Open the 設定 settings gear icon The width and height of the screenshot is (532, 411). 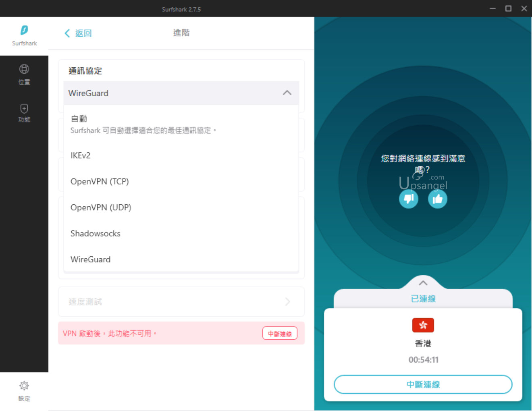click(24, 386)
